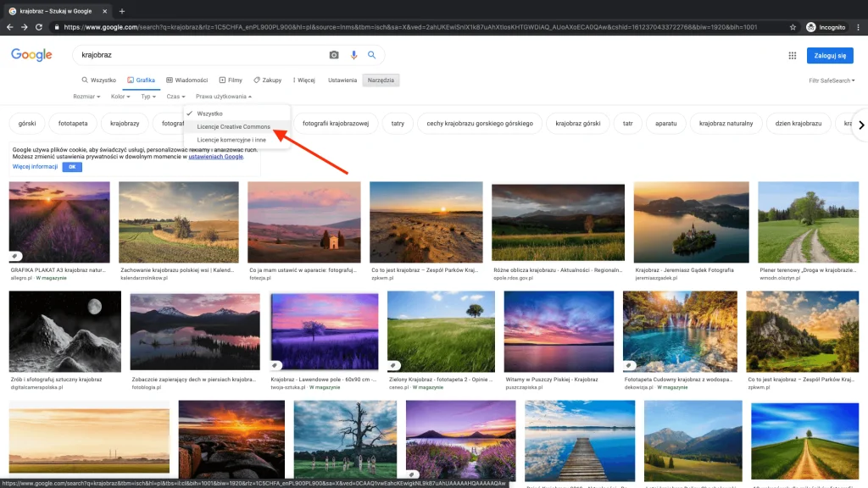The image size is (868, 488).
Task: Open the ustawieniach Google link
Action: point(215,157)
